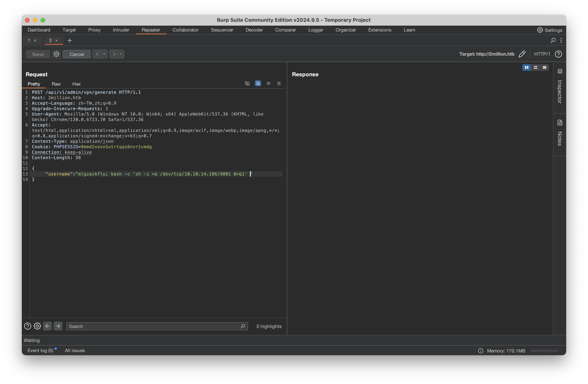Click the request Search input field
Image resolution: width=588 pixels, height=384 pixels.
pos(153,326)
